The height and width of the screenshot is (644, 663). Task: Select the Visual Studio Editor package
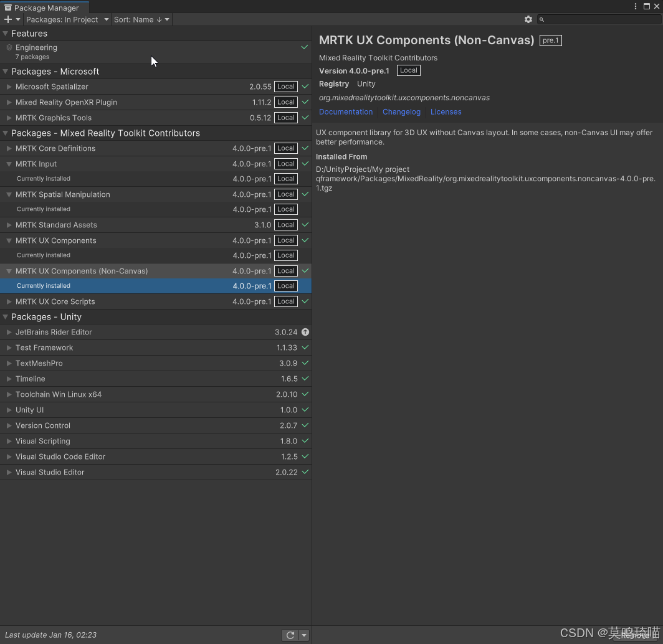(x=156, y=473)
